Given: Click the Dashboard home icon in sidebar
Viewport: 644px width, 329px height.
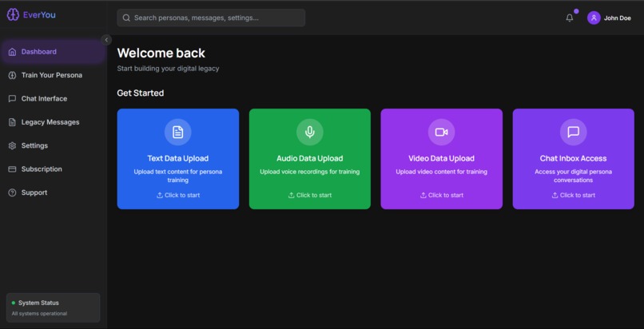Looking at the screenshot, I should pos(12,52).
